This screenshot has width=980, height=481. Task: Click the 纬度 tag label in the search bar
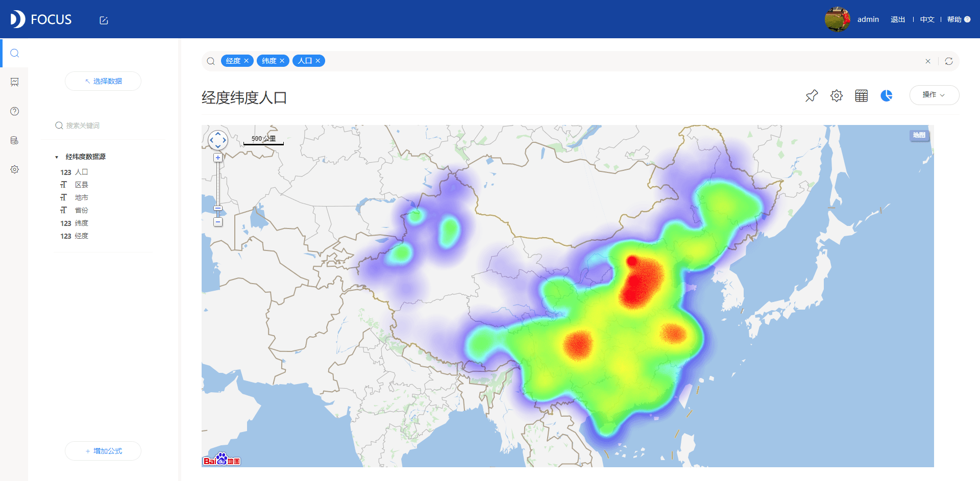click(269, 61)
